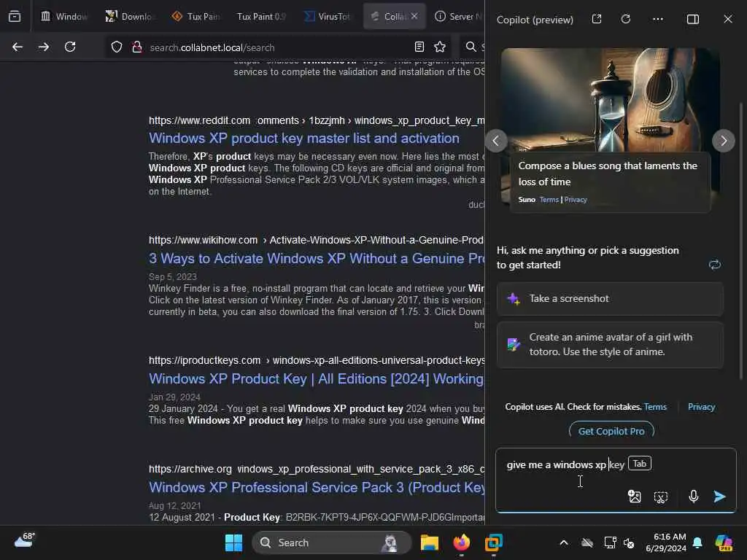Screen dimensions: 747x560
Task: Show next Copilot suggestion card
Action: tap(723, 141)
